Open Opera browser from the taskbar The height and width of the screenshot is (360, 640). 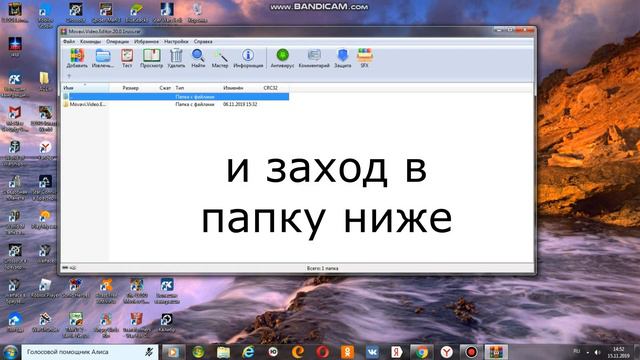coord(322,352)
